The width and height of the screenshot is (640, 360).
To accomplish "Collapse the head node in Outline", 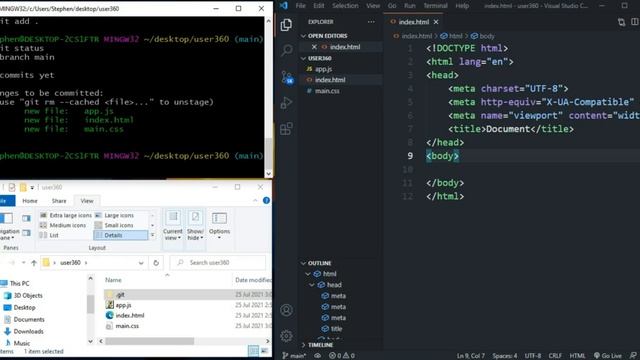I will point(312,285).
